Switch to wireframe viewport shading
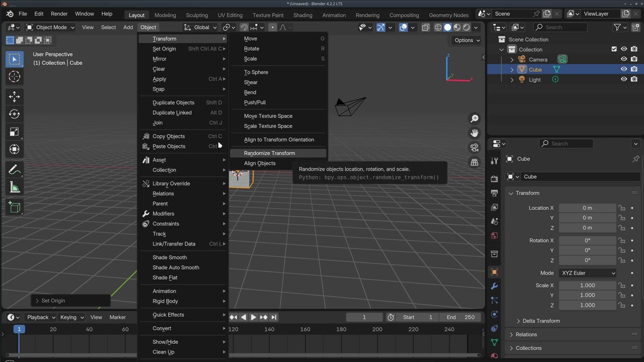 point(438,27)
